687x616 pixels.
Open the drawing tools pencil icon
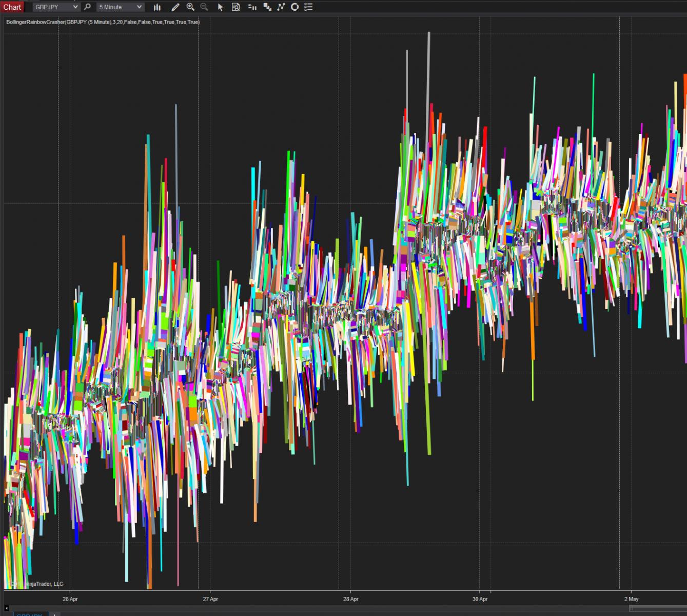175,7
